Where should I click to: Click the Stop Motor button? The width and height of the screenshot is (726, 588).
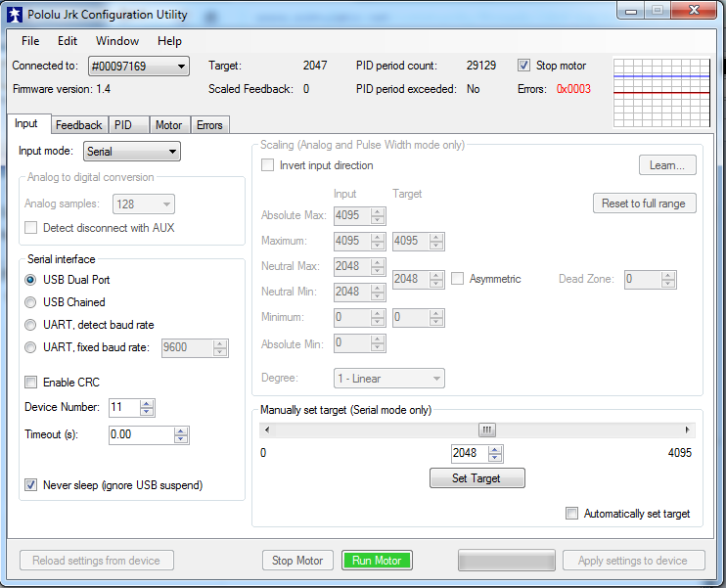point(297,561)
